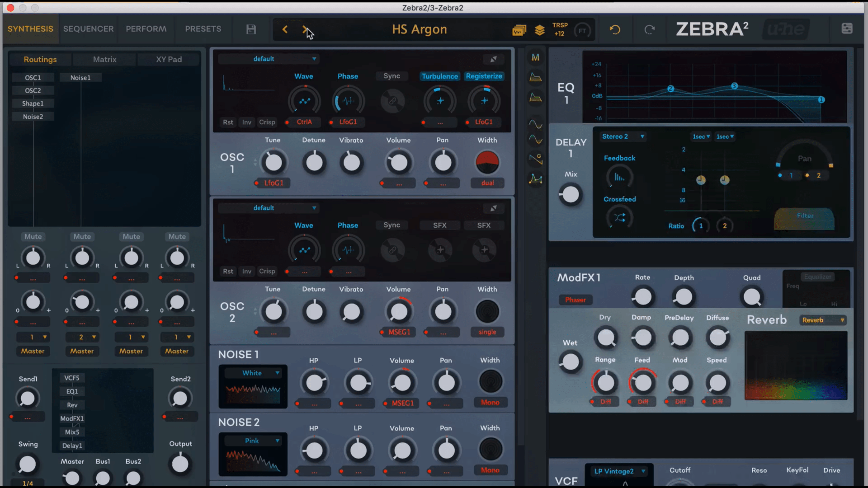Screen dimensions: 868x488
Task: Select the second LFO sine wave icon
Action: tap(535, 139)
